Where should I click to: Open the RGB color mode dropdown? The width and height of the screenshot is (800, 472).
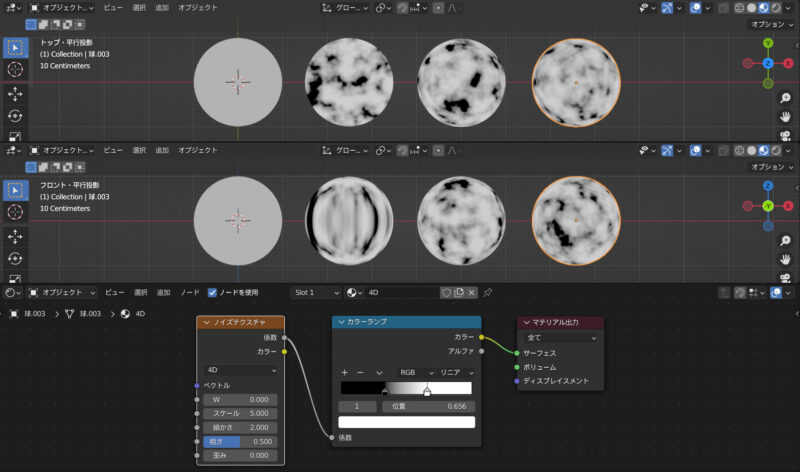click(x=416, y=372)
